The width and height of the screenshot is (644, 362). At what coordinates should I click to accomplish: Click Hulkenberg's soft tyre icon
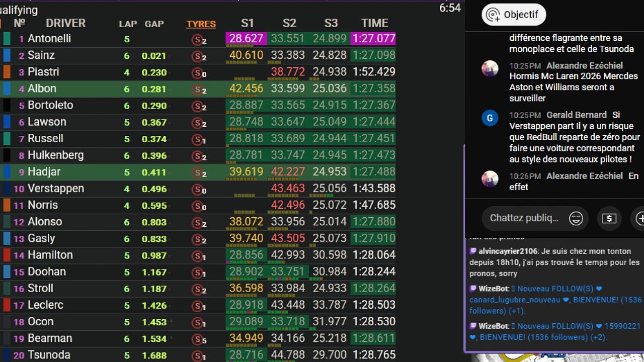click(198, 156)
